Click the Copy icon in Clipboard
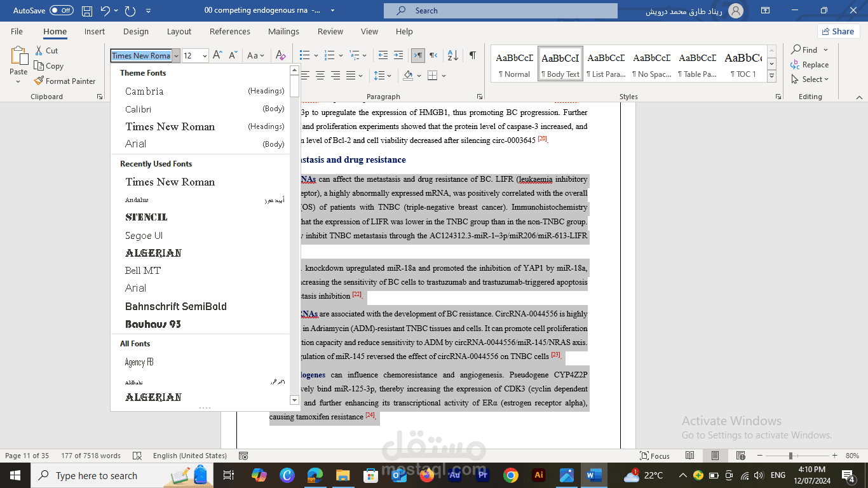 pos(38,65)
